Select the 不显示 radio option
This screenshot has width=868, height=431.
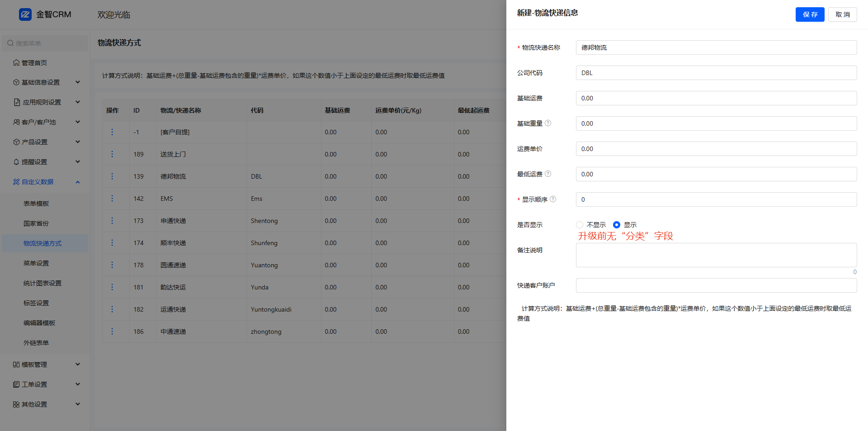(x=580, y=225)
